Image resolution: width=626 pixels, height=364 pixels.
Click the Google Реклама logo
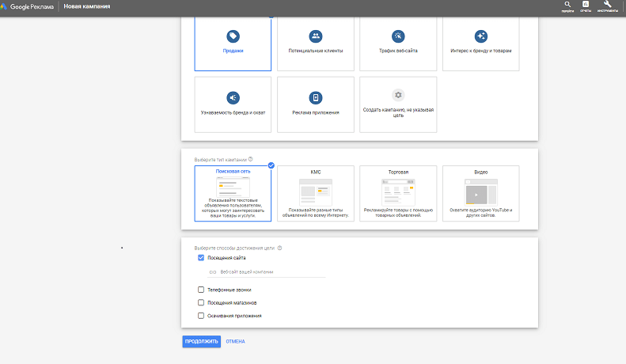(27, 6)
